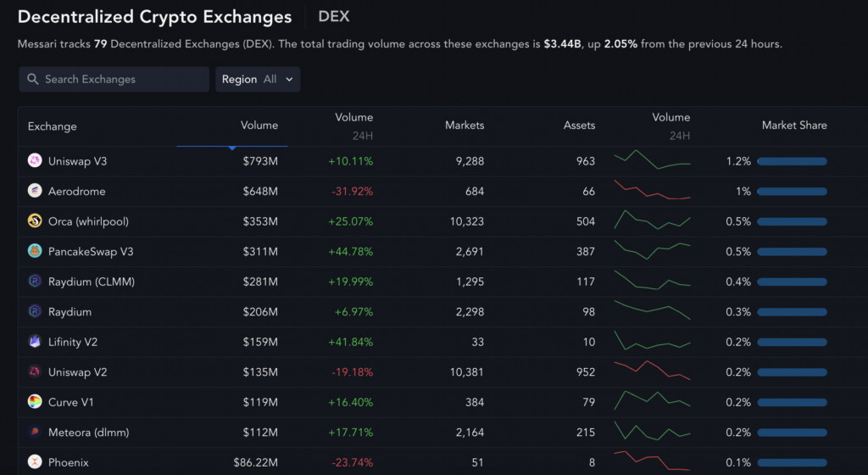868x475 pixels.
Task: Sort by the Volume 24H percent change header
Action: tap(353, 126)
